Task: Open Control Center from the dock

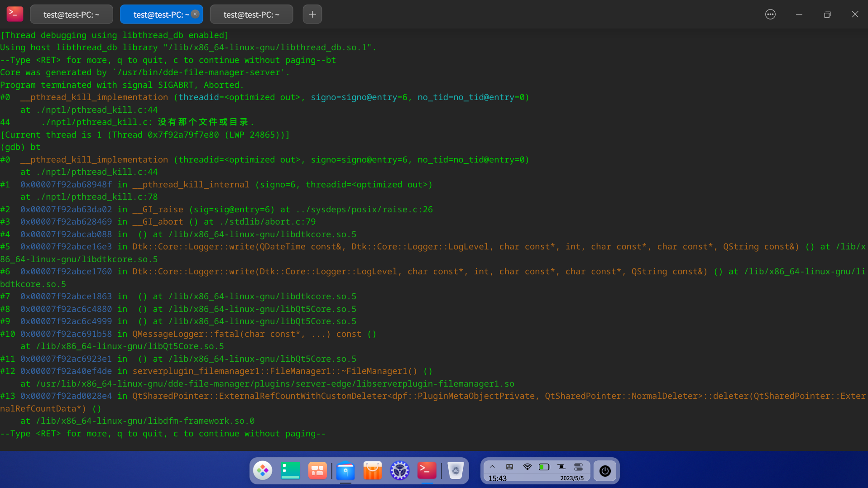Action: pos(399,471)
